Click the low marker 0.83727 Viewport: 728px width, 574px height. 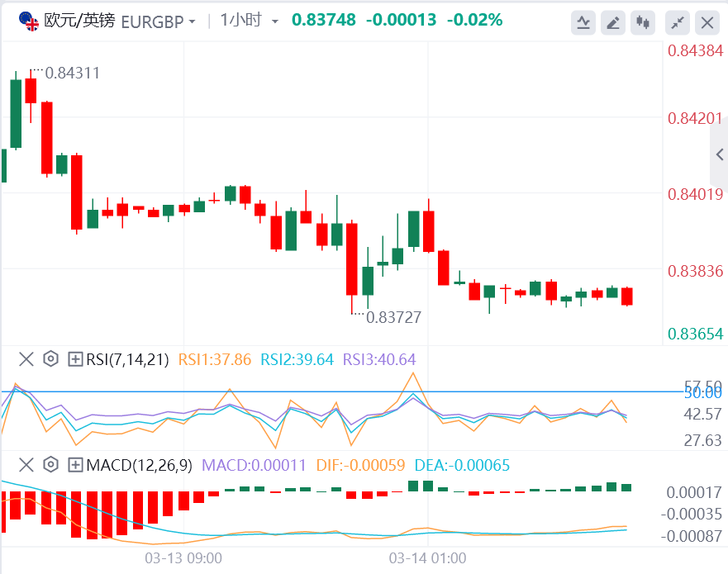393,317
